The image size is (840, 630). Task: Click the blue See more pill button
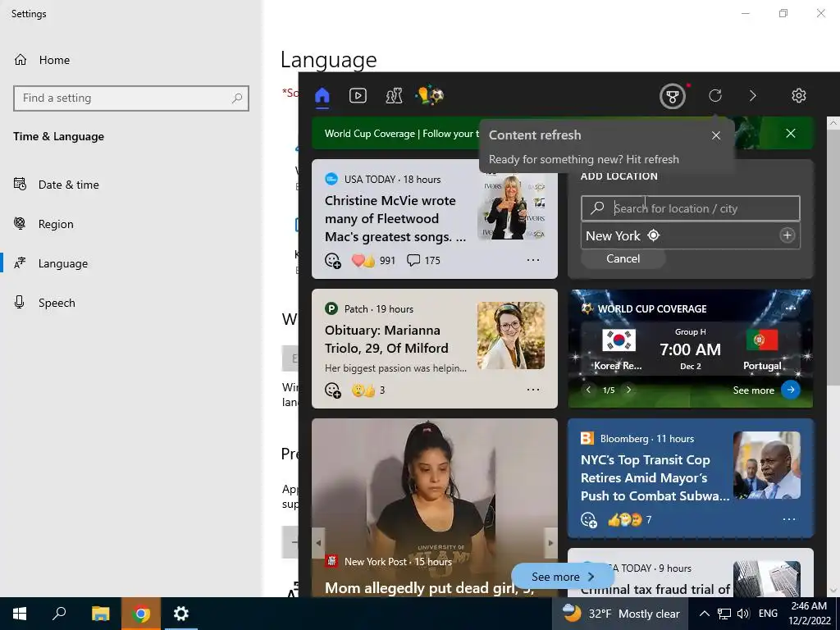tap(563, 577)
